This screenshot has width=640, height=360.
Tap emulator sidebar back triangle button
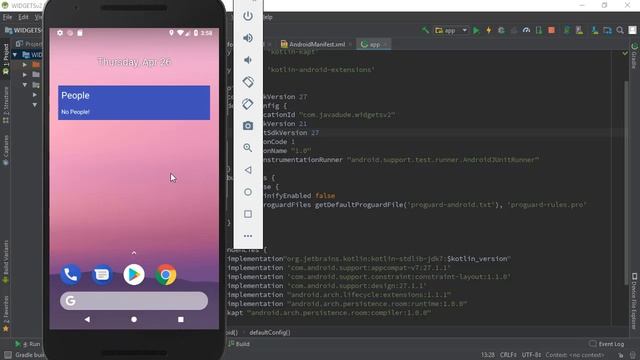point(248,170)
